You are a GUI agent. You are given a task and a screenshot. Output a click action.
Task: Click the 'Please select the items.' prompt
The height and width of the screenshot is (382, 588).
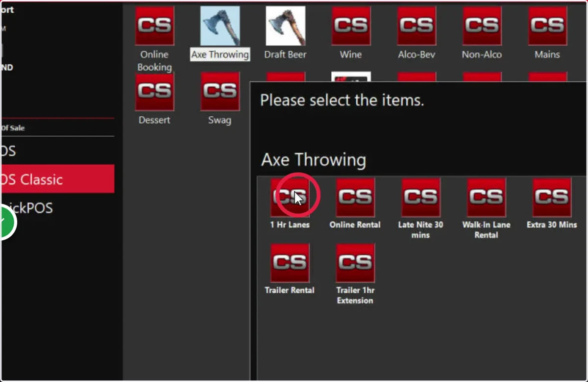click(342, 101)
